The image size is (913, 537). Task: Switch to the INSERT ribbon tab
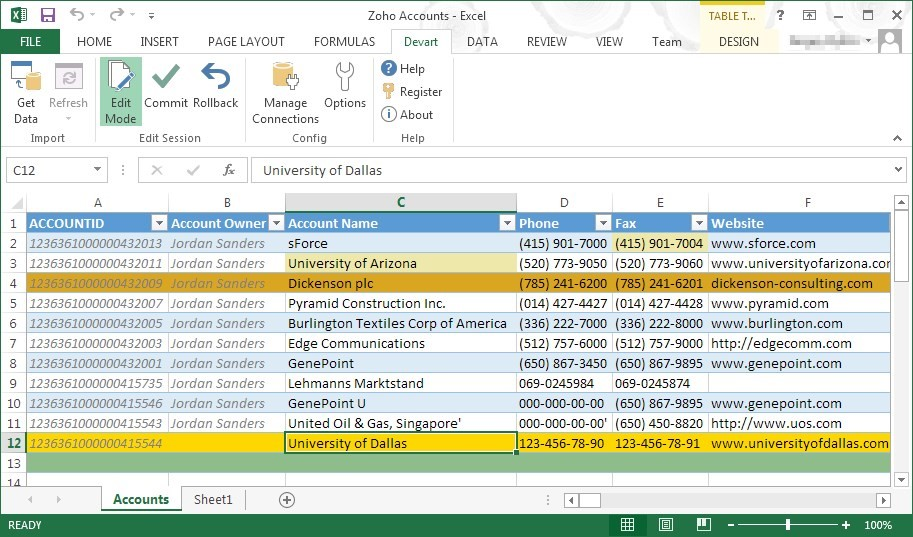pyautogui.click(x=159, y=41)
